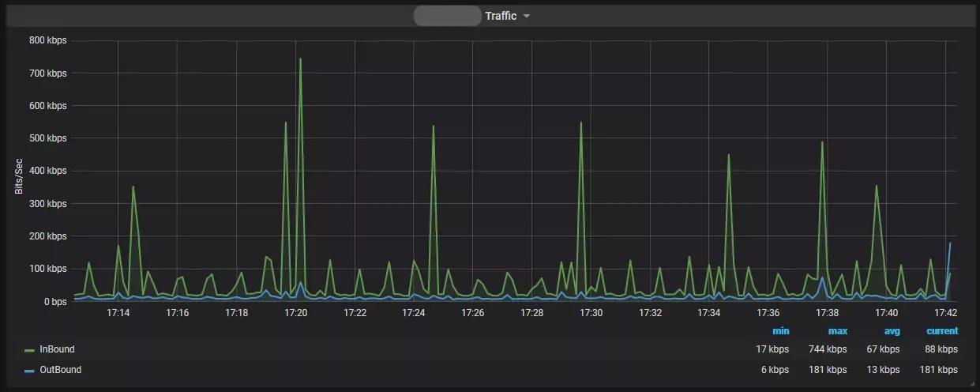Screen dimensions: 980x392
Task: Click the OutBound avg value 13 kbps
Action: click(883, 370)
